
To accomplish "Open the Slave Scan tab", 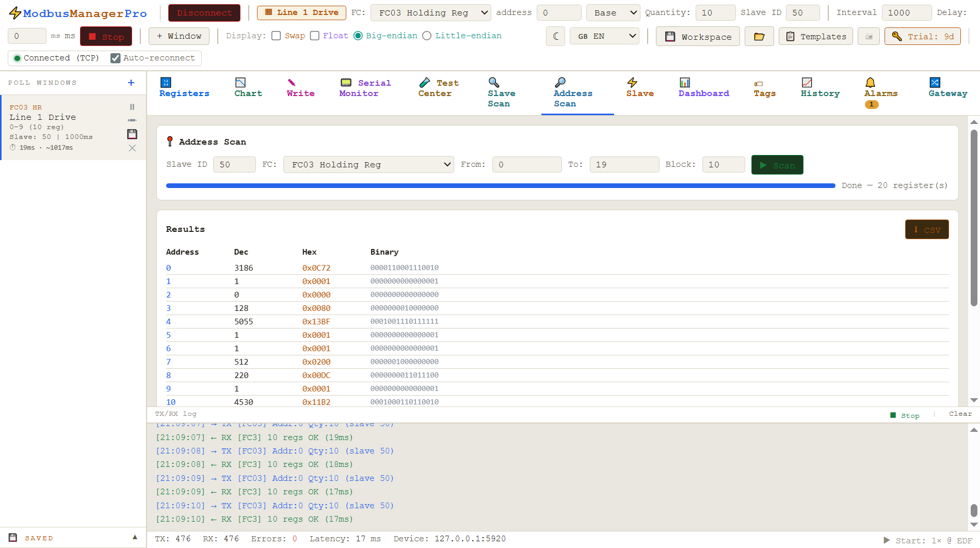I will click(502, 93).
